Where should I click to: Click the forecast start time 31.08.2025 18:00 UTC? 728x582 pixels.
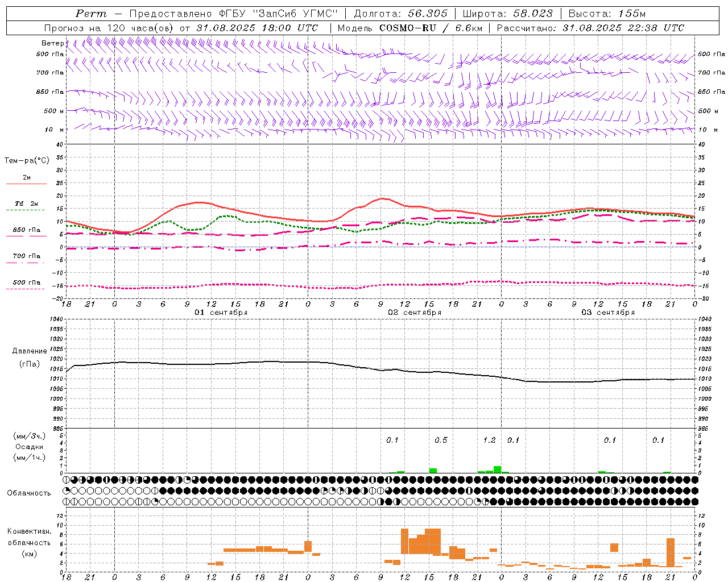point(257,28)
